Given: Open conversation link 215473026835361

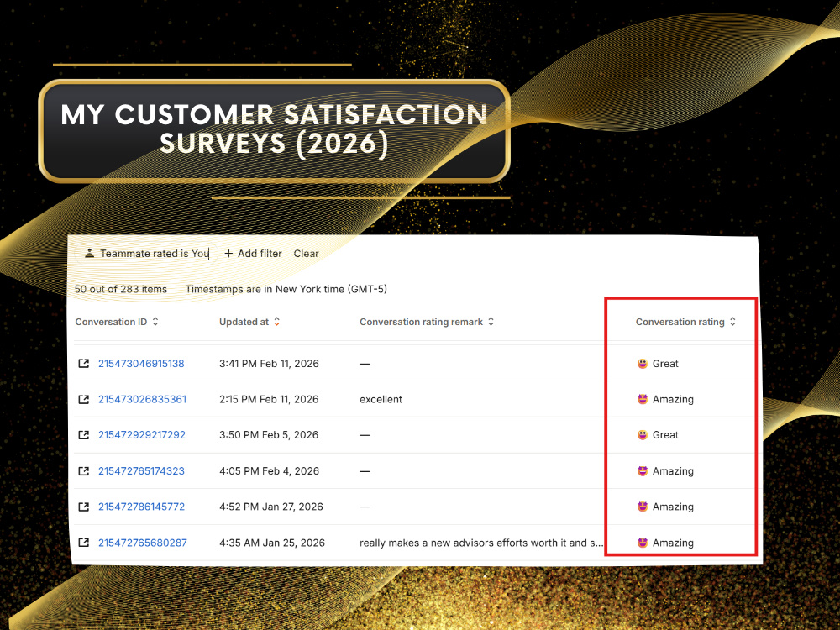Looking at the screenshot, I should pyautogui.click(x=143, y=400).
